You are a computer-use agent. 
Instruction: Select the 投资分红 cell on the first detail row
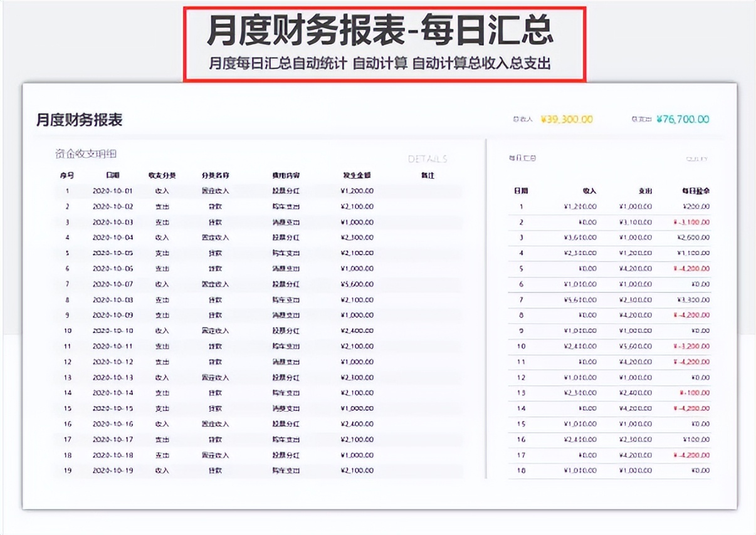[x=287, y=191]
